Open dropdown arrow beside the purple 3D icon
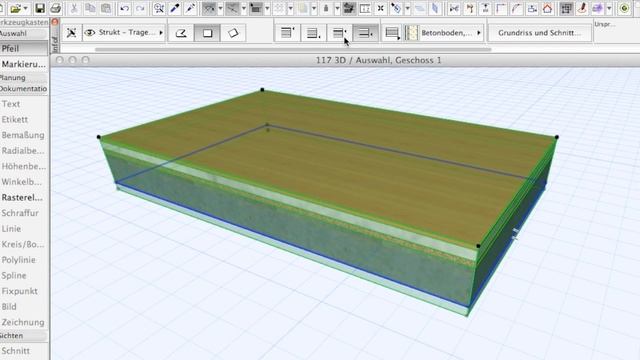 609,8
